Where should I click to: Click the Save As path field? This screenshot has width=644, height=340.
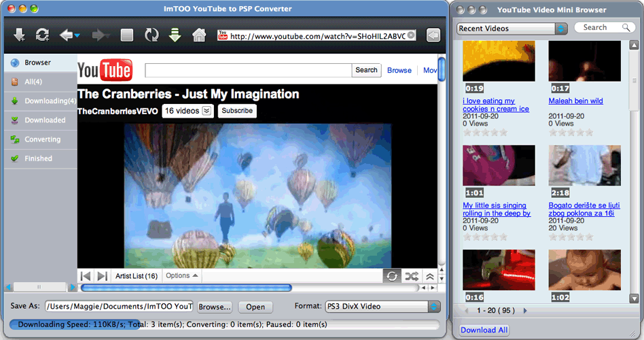tap(119, 306)
